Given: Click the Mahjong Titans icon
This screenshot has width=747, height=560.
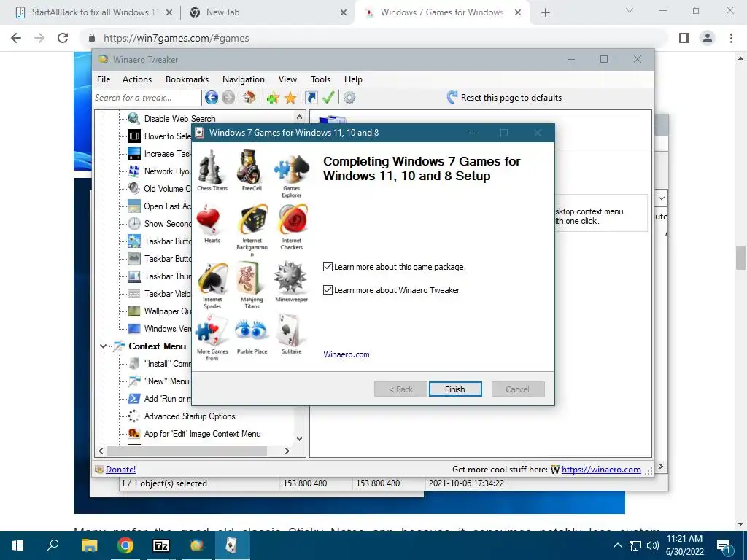Looking at the screenshot, I should click(x=252, y=279).
